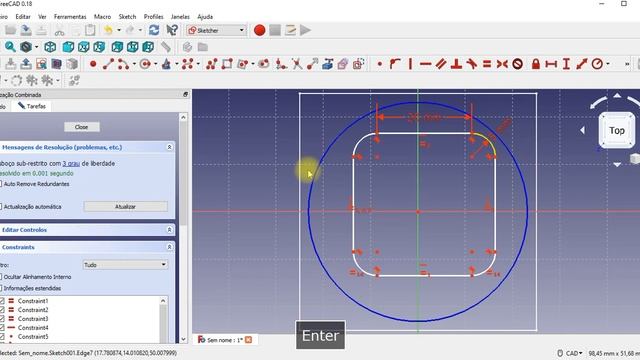Viewport: 640px width, 360px height.
Task: Open the constraints filter Tudo dropdown
Action: click(125, 265)
